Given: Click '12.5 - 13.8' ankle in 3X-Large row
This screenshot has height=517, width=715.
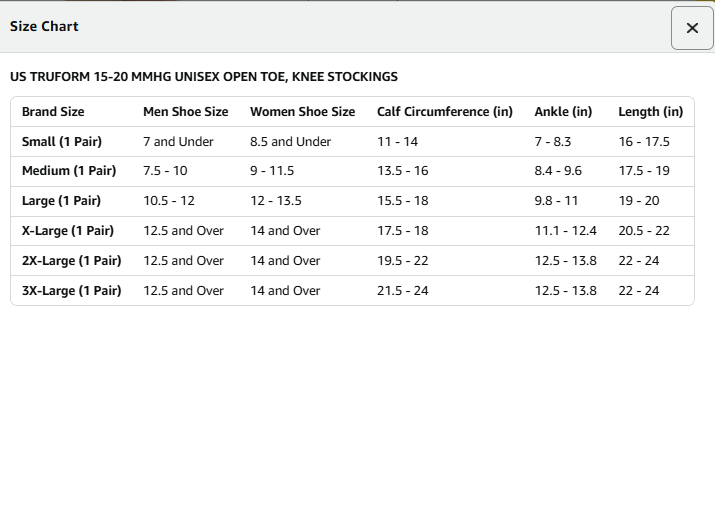Looking at the screenshot, I should pyautogui.click(x=565, y=290).
